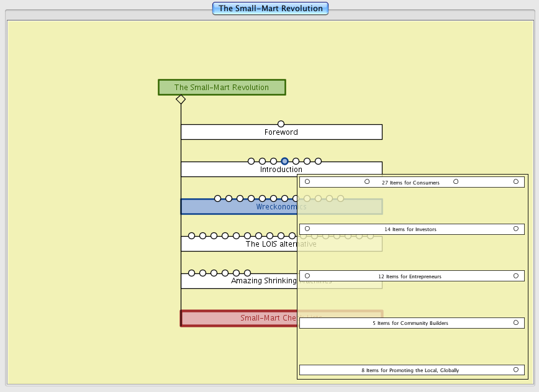Viewport: 539px width, 392px height.
Task: Click the diamond connector under the root node
Action: tap(181, 99)
